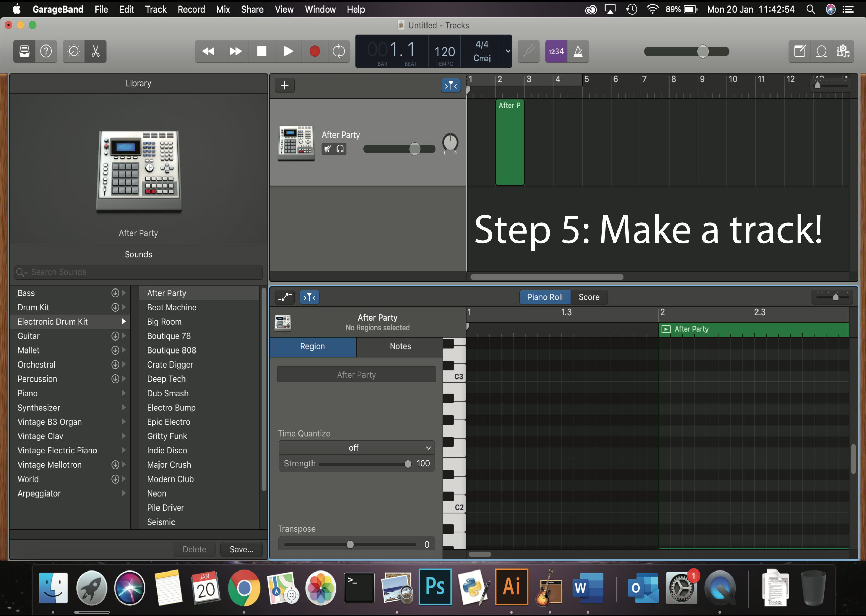Click the Tuner button
This screenshot has height=616, width=866.
[x=528, y=51]
